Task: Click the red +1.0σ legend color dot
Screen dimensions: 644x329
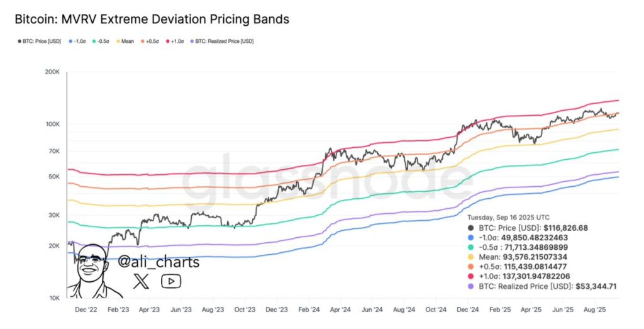Action: [168, 42]
